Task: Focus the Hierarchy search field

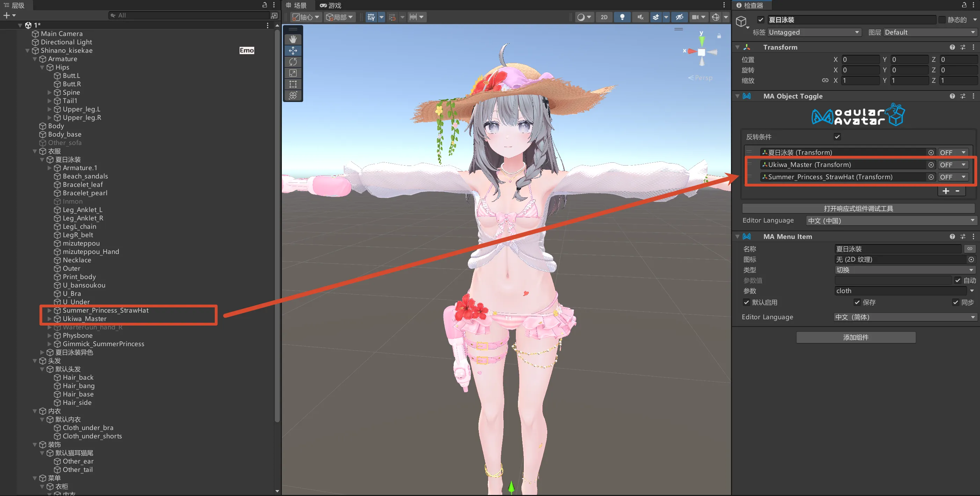Action: coord(189,15)
